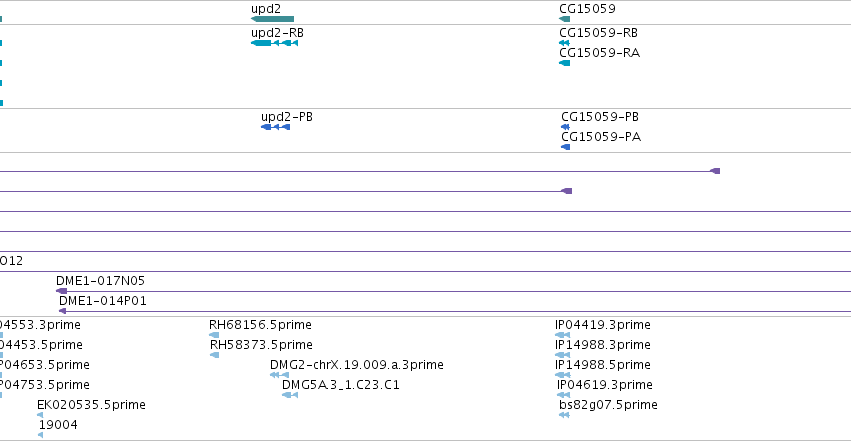
Task: Open the IP04619.3prime label link
Action: pos(605,385)
